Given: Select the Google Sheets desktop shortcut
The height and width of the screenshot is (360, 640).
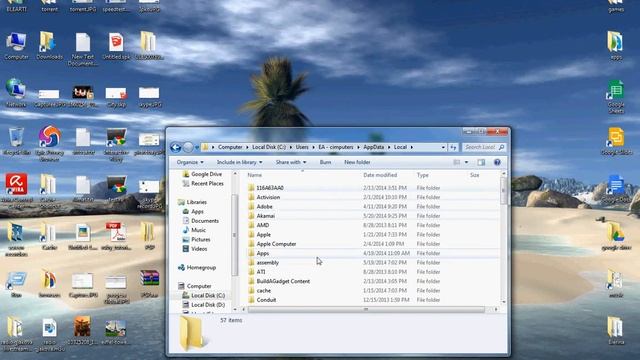Looking at the screenshot, I should 616,96.
